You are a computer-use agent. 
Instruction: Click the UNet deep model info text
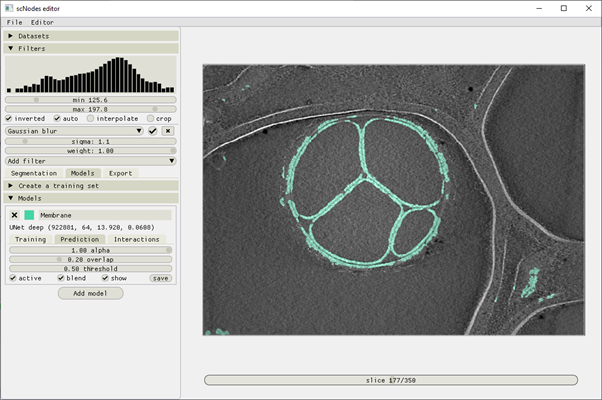coord(82,228)
